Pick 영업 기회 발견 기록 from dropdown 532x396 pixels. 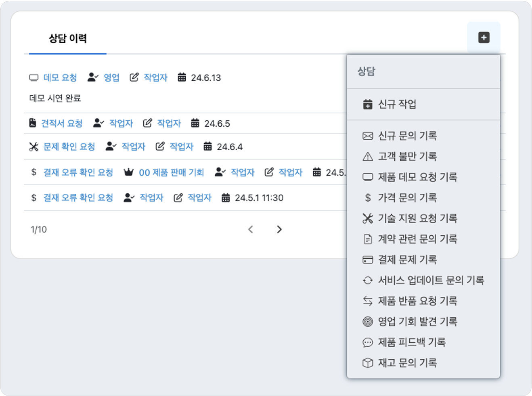(423, 322)
